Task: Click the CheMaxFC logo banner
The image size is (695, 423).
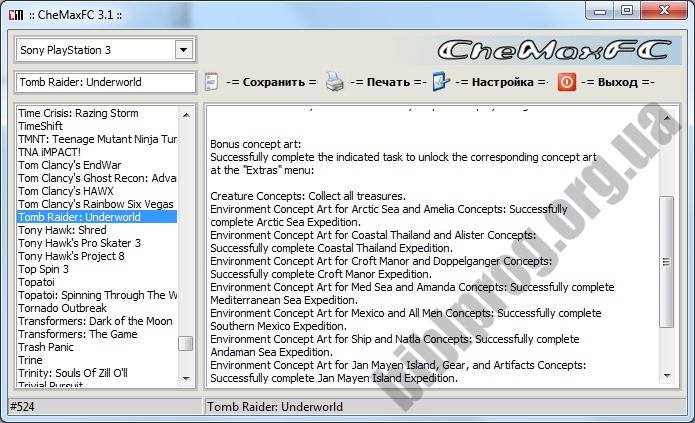Action: click(554, 50)
